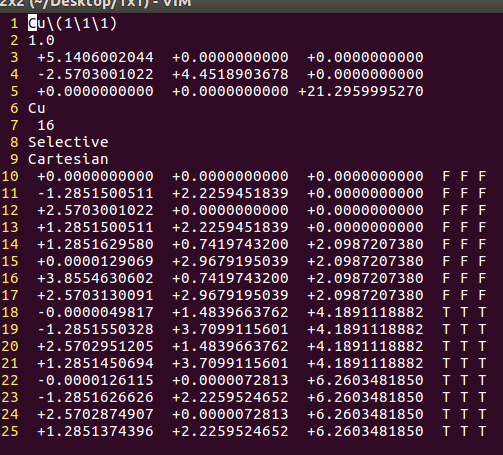Click the value +6.2603481850 on line 24
503x455 pixels.
(x=365, y=414)
